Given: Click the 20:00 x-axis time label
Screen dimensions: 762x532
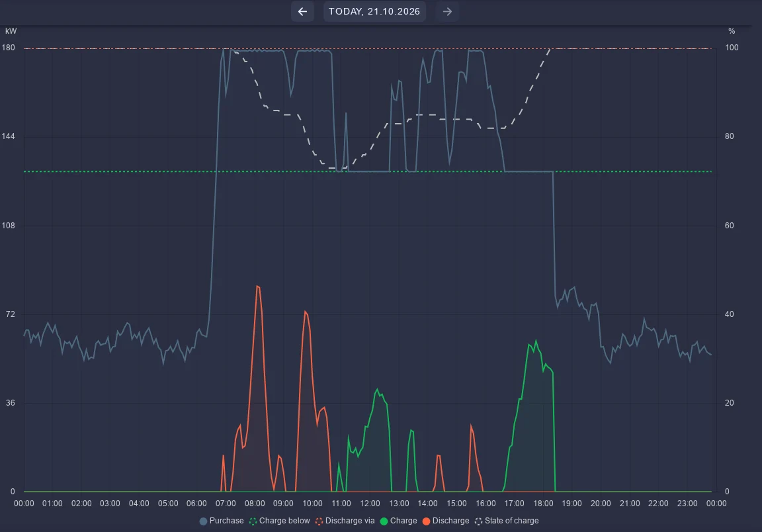Looking at the screenshot, I should pyautogui.click(x=601, y=504).
